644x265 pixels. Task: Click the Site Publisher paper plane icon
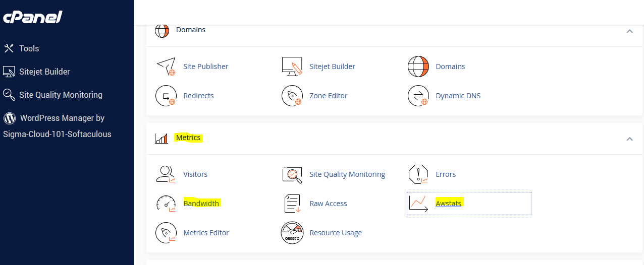pyautogui.click(x=166, y=67)
